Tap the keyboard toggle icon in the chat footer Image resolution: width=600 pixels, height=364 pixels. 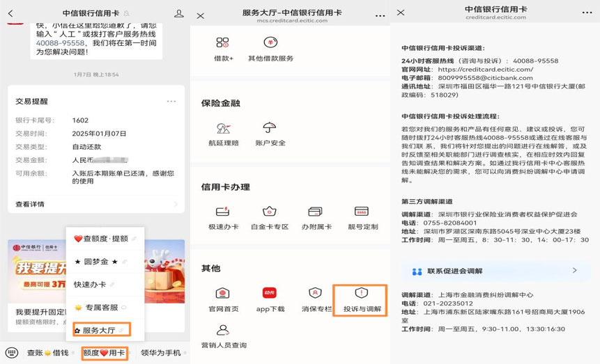point(11,353)
